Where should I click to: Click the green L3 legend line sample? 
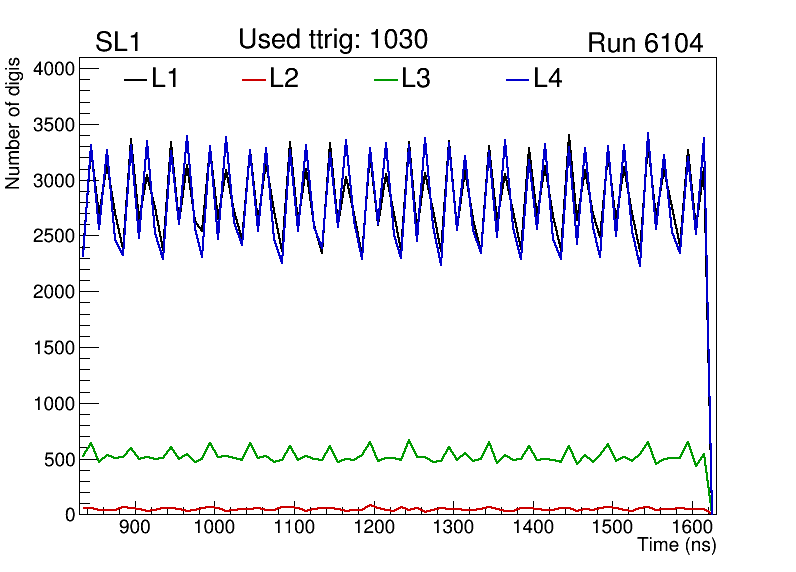click(385, 79)
